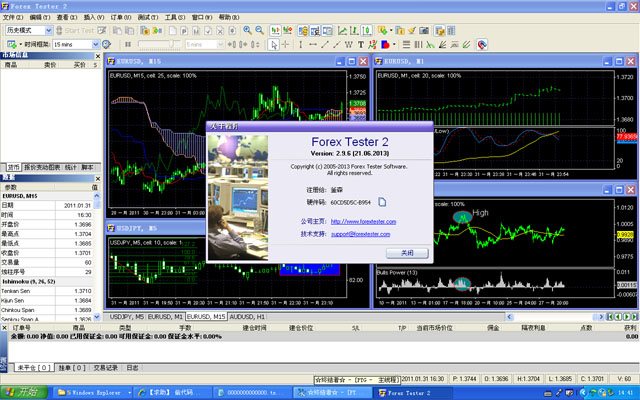Open the shapes tool dropdown arrow
The height and width of the screenshot is (400, 640).
coord(394,44)
